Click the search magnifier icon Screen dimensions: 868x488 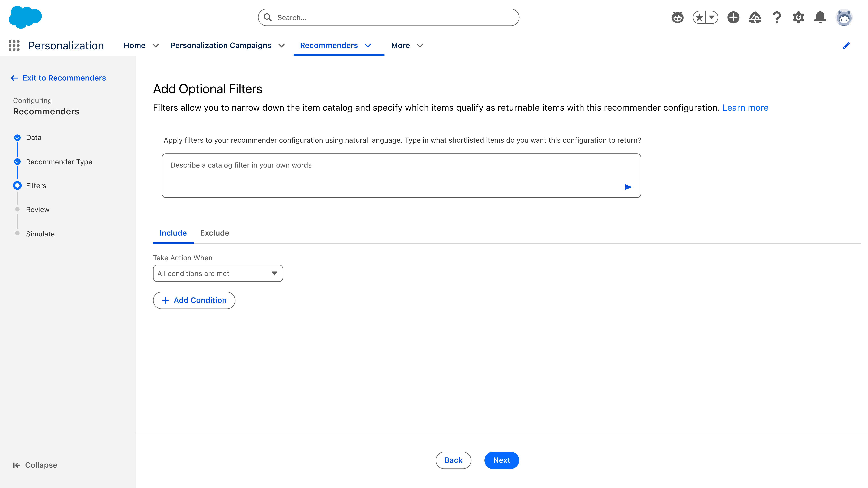(x=268, y=18)
